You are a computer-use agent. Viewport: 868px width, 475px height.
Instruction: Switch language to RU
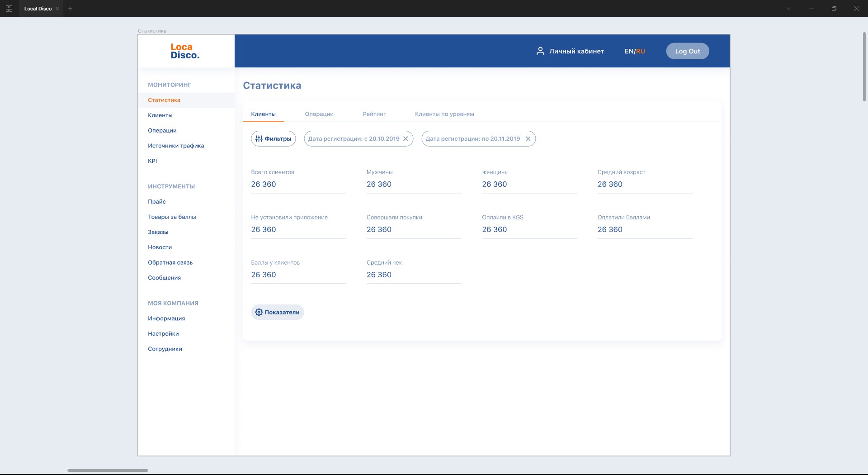(x=641, y=51)
